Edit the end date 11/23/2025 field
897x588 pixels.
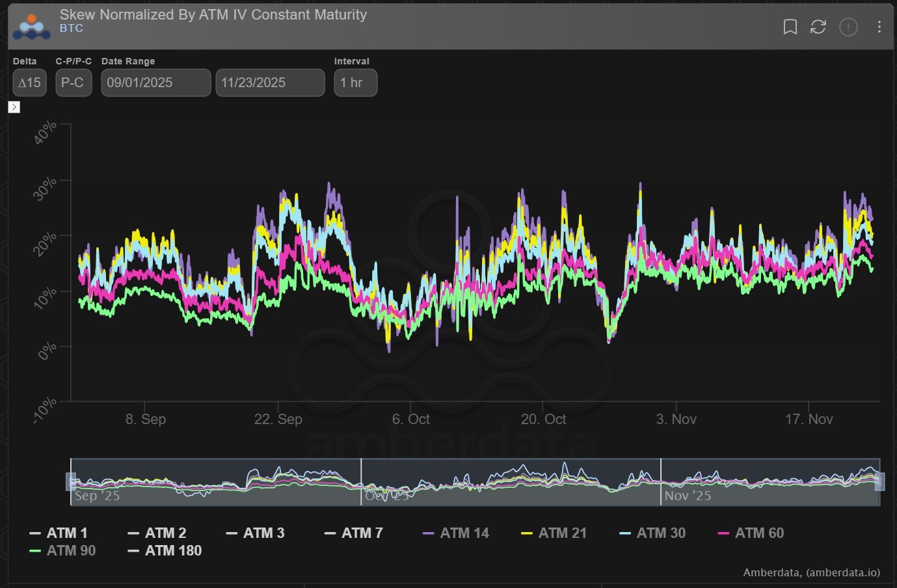pos(269,83)
